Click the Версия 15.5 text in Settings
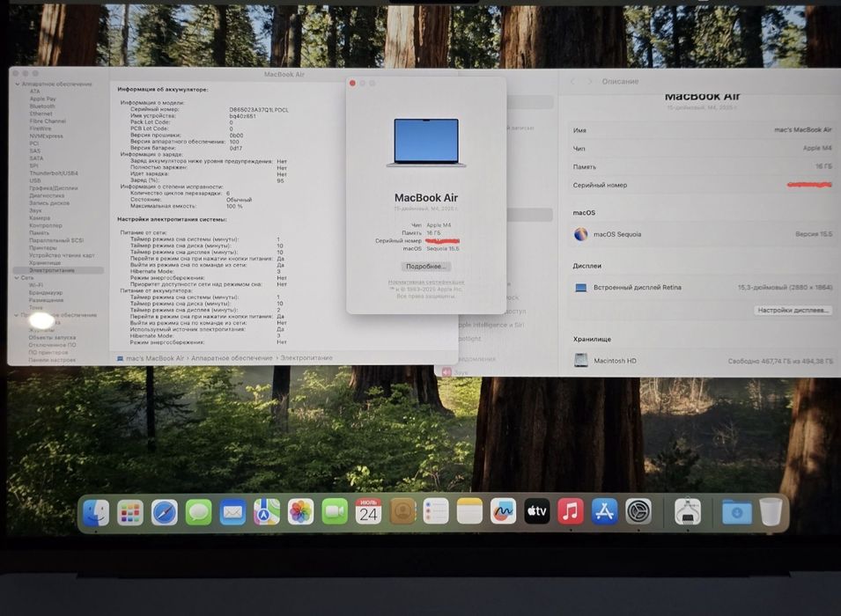Viewport: 841px width, 616px height. point(814,234)
